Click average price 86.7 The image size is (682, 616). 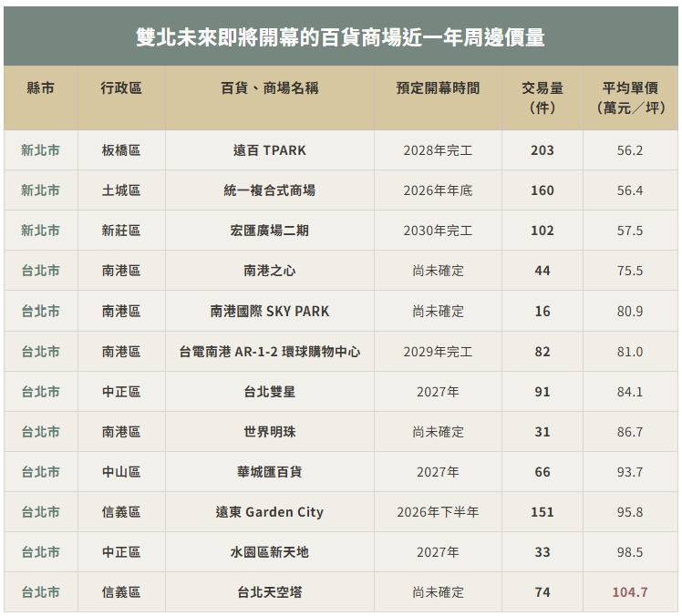pos(630,432)
